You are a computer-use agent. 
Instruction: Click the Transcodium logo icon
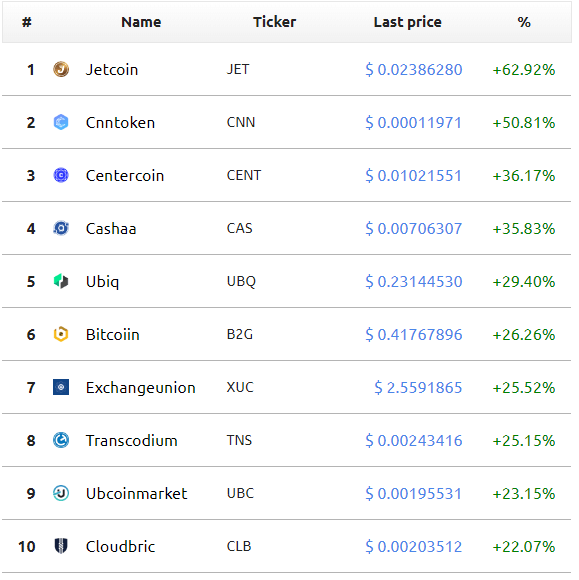coord(61,440)
